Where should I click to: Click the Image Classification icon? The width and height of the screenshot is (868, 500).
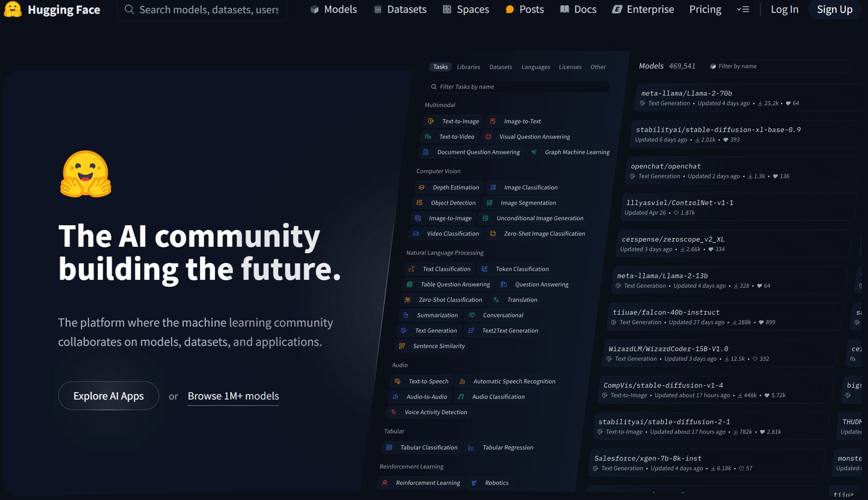pyautogui.click(x=493, y=187)
